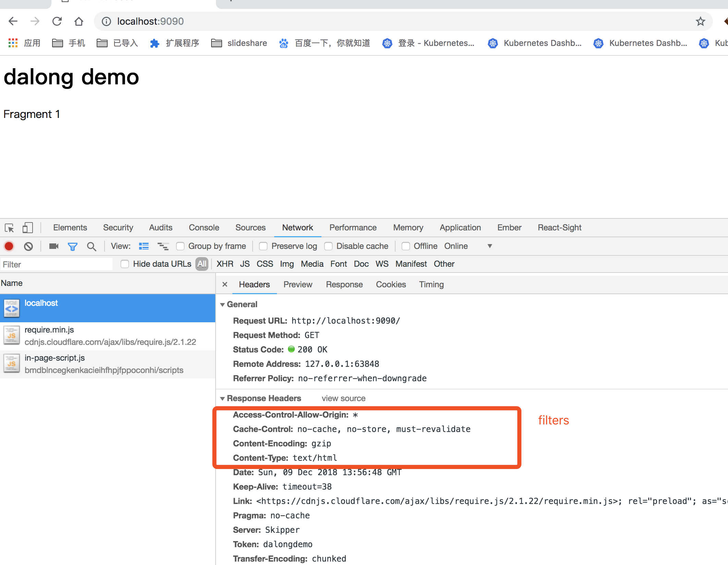Toggle the network filter funnel icon
The width and height of the screenshot is (728, 565).
pyautogui.click(x=72, y=246)
